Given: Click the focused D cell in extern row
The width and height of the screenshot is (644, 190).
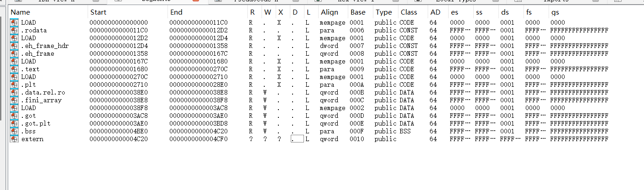Looking at the screenshot, I should point(297,139).
